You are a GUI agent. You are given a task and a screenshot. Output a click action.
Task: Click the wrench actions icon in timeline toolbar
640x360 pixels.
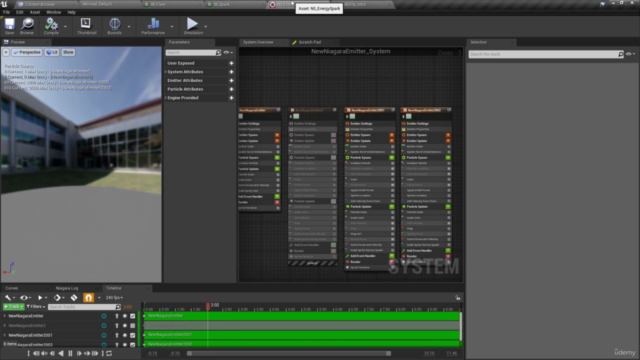7,298
